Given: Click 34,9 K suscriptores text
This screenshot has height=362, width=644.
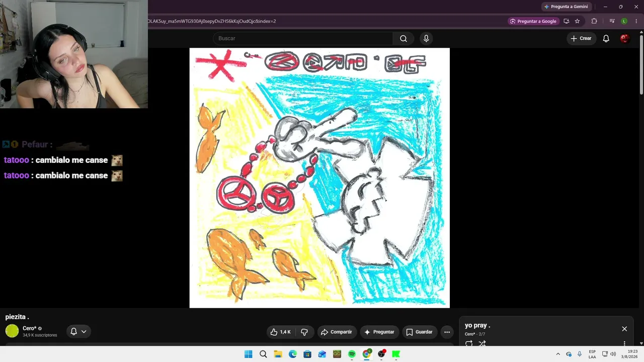Looking at the screenshot, I should (40, 335).
